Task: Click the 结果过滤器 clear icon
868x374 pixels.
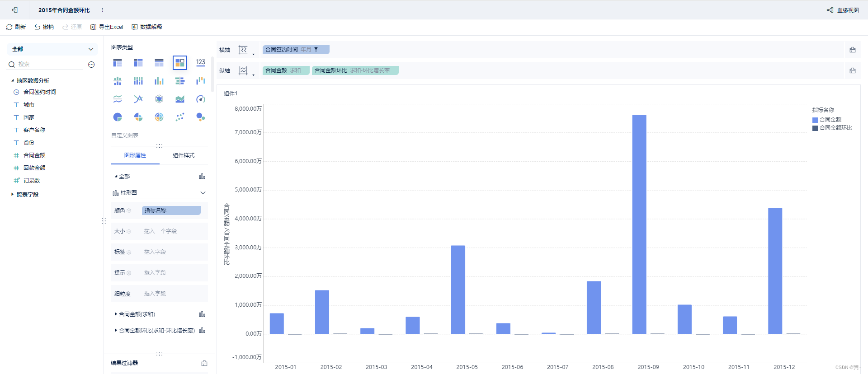Action: point(204,363)
